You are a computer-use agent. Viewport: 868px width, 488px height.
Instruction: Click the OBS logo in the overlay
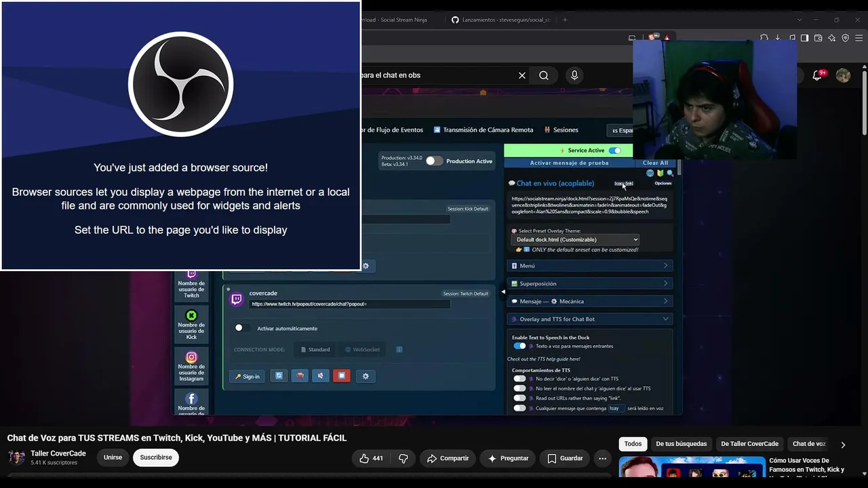coord(181,84)
